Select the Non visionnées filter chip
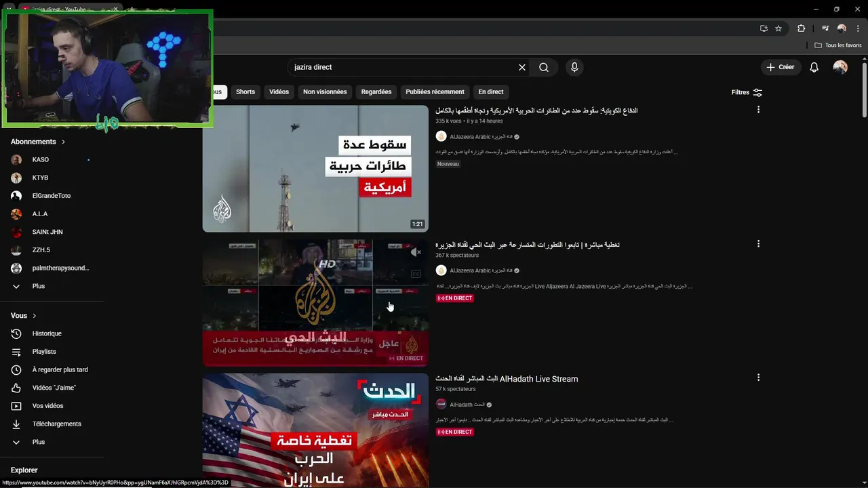The height and width of the screenshot is (488, 868). pyautogui.click(x=325, y=92)
